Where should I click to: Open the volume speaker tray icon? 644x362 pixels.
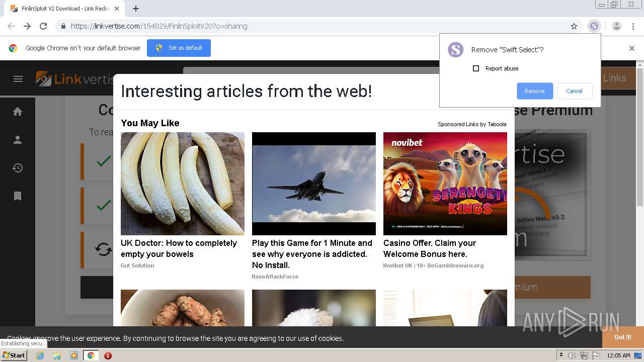tap(572, 355)
